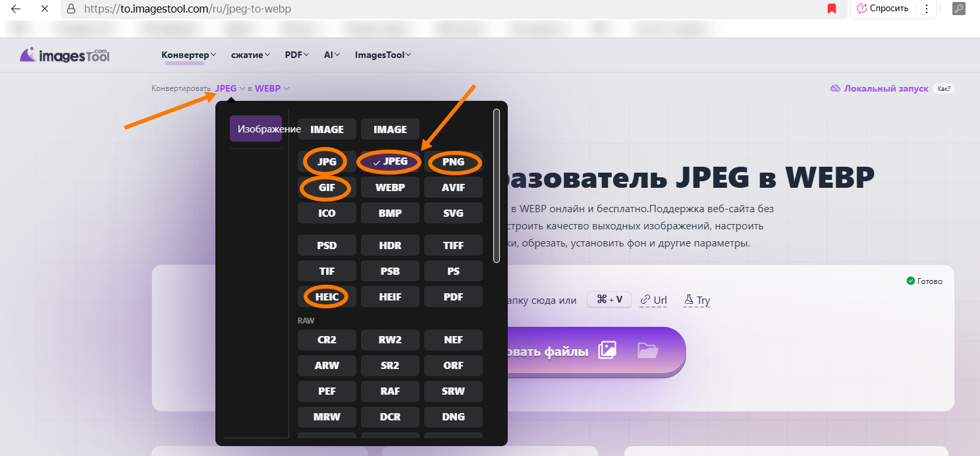
Task: Choose the ARW raw format
Action: 327,366
